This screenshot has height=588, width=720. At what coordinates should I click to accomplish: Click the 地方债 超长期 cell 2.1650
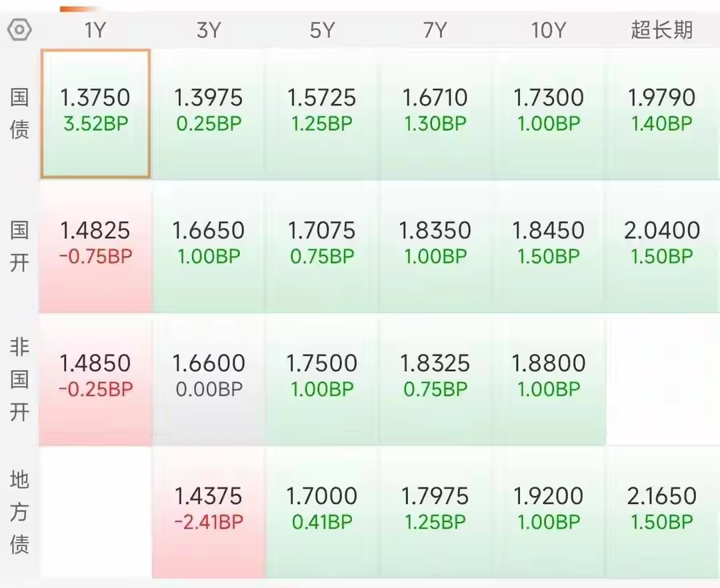[662, 512]
